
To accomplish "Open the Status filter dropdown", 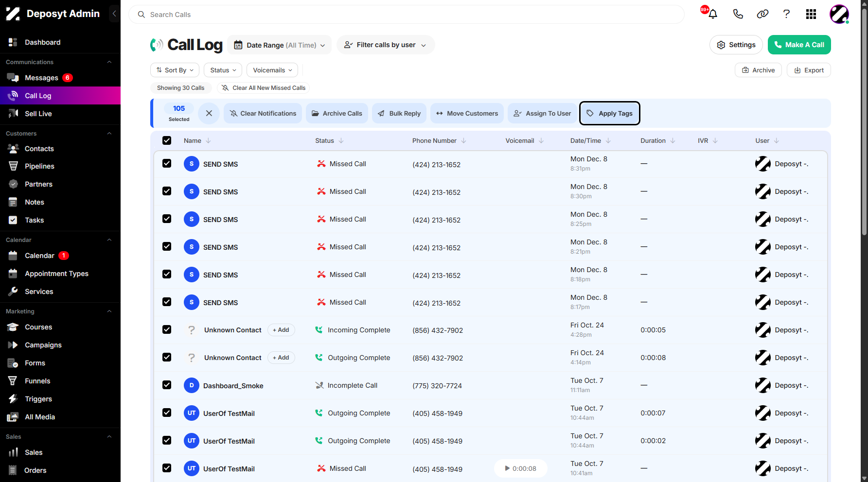I will (x=223, y=70).
